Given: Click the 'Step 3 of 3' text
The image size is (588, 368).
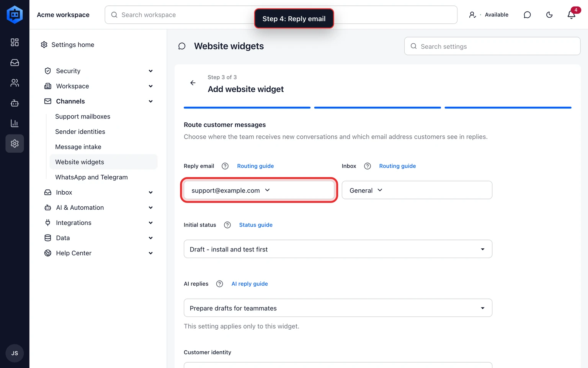Looking at the screenshot, I should tap(222, 77).
